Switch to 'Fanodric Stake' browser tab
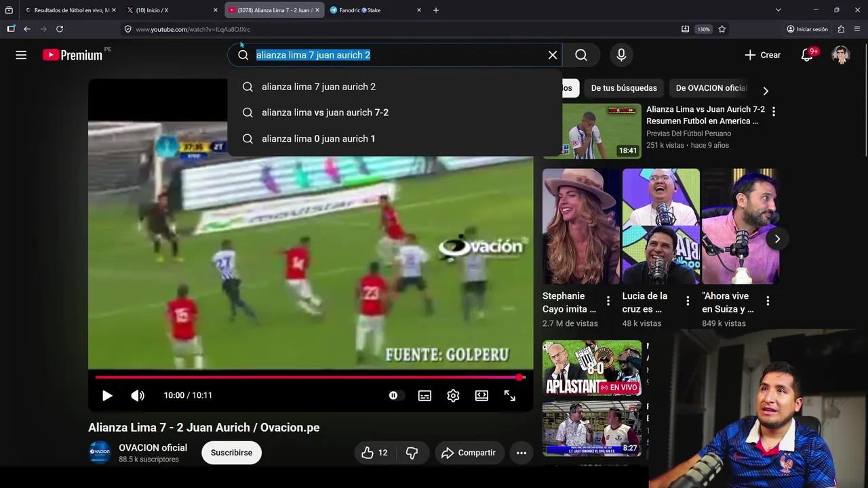The image size is (868, 488). coord(375,10)
